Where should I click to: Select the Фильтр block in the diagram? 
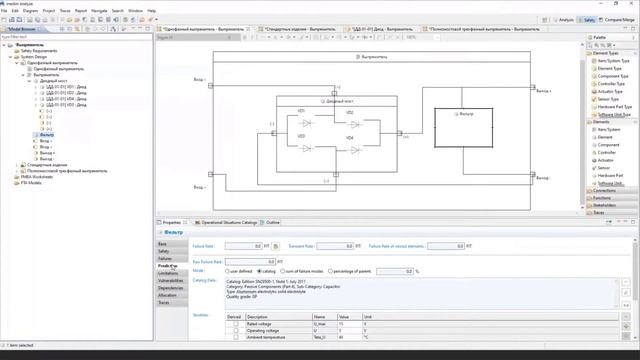pyautogui.click(x=463, y=128)
